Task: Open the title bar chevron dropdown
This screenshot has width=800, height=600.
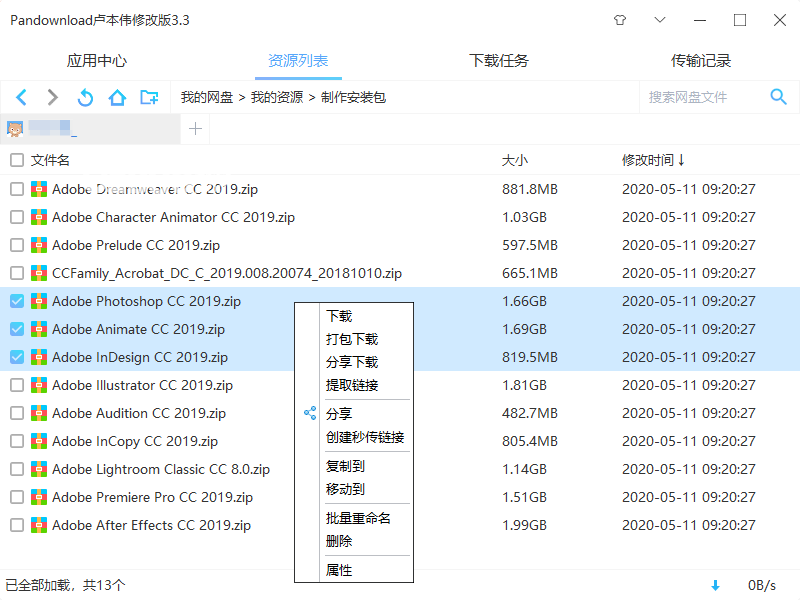Action: click(662, 19)
